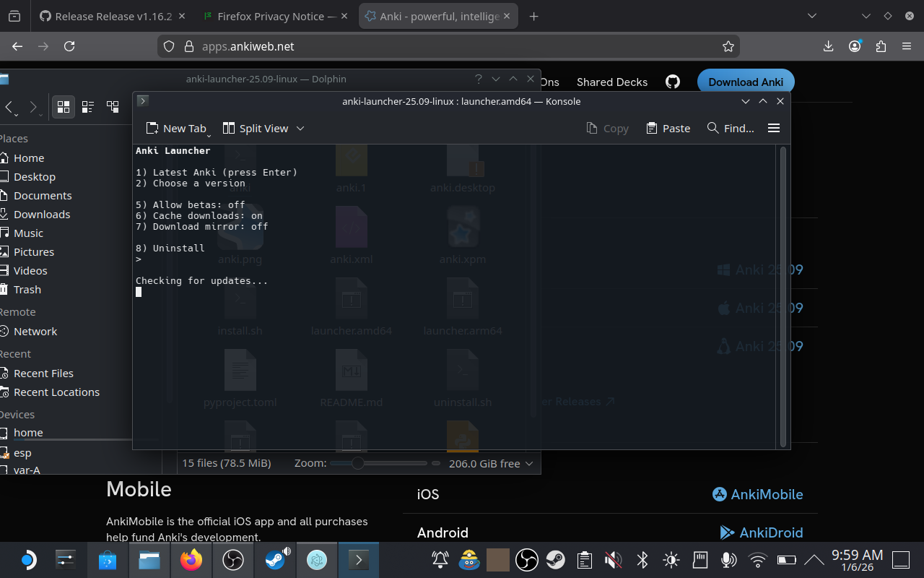Launch Firefox from the taskbar
This screenshot has height=578, width=924.
coord(191,560)
